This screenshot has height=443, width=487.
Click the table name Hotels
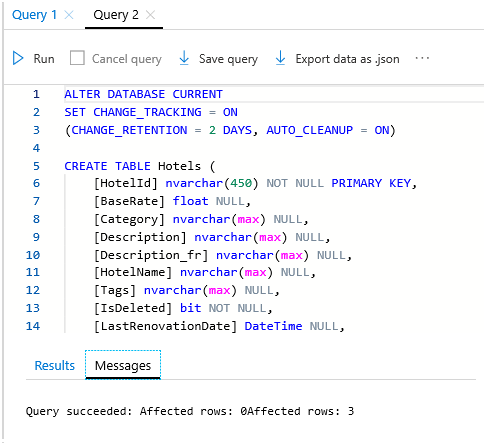[179, 166]
